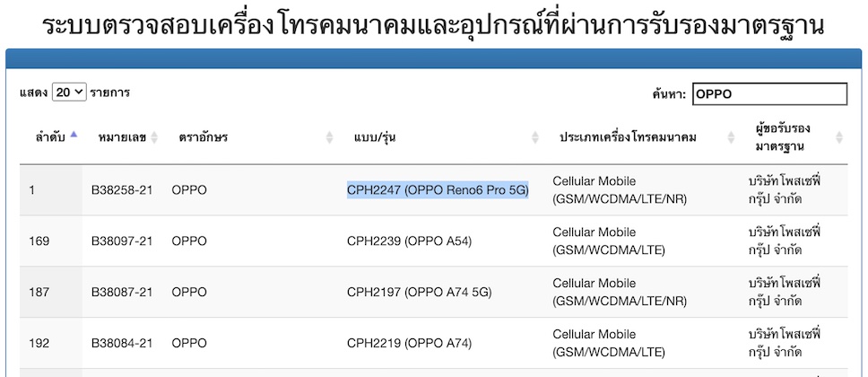The width and height of the screenshot is (868, 377).
Task: Sort by ลำดับ column sort arrow
Action: click(x=74, y=136)
